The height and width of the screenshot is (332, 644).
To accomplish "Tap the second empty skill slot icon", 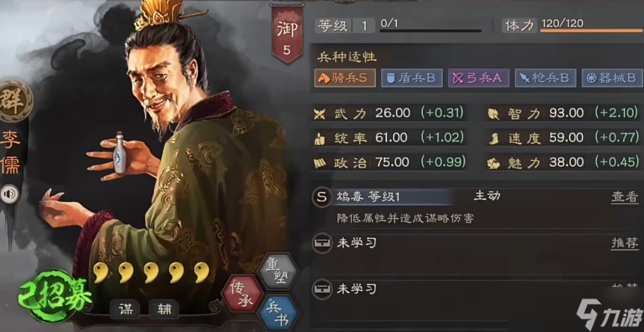I will click(322, 289).
